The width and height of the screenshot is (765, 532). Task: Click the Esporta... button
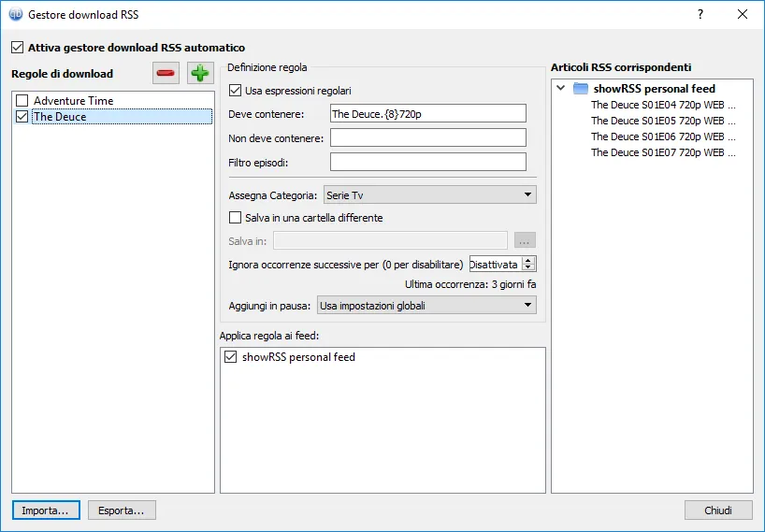122,510
